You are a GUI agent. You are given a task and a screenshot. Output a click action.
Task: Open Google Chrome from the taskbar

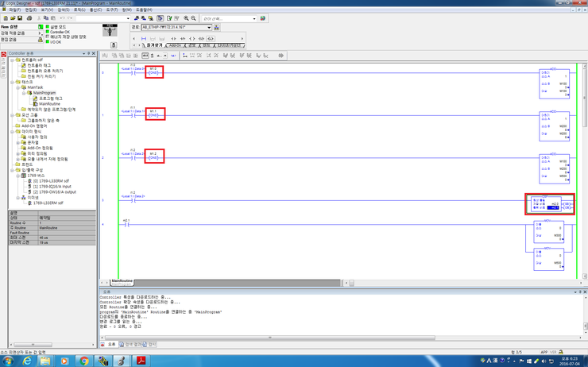point(84,361)
